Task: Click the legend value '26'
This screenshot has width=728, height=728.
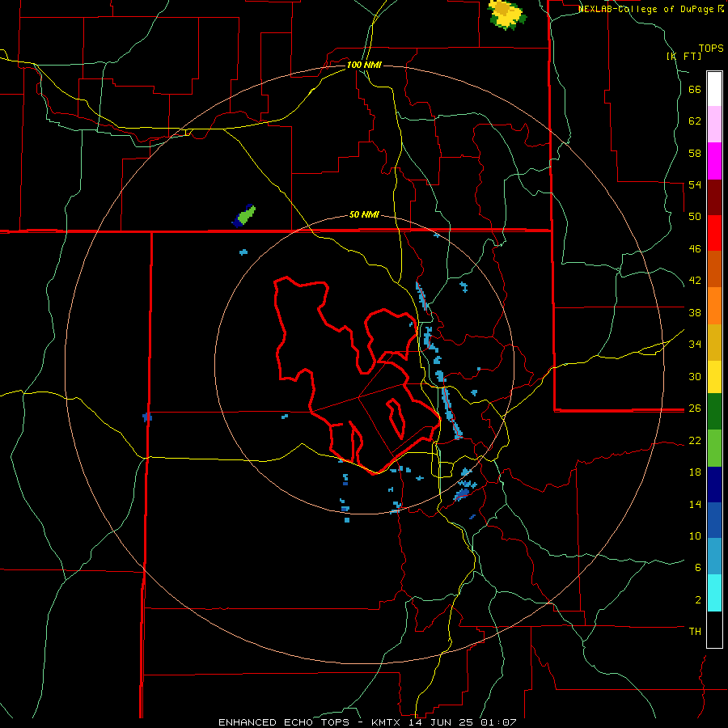Action: [695, 408]
